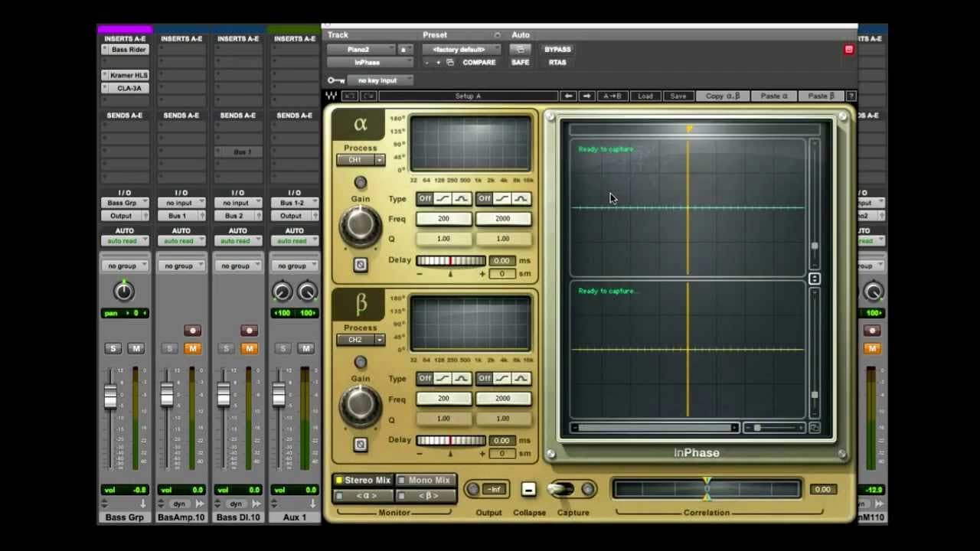Click the waveform link icon between displays

click(x=815, y=279)
